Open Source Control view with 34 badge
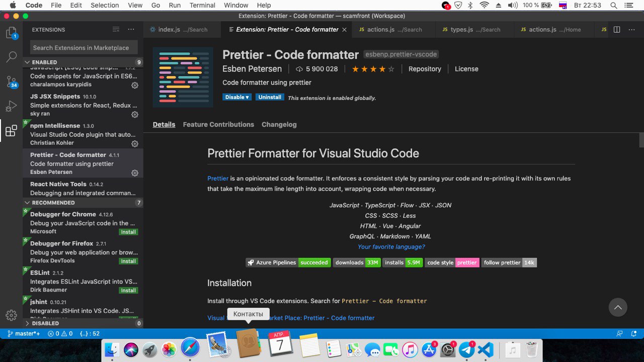Viewport: 644px width, 362px height. point(11,81)
